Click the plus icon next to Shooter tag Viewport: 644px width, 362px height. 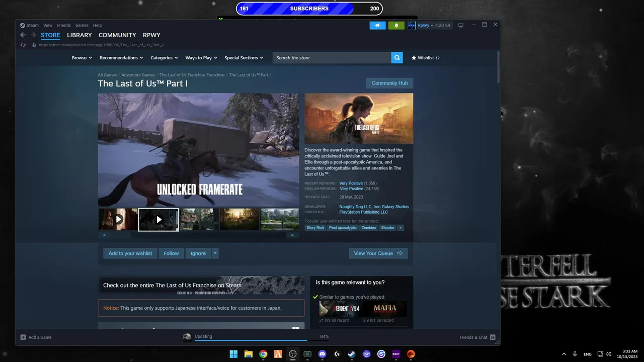(400, 228)
